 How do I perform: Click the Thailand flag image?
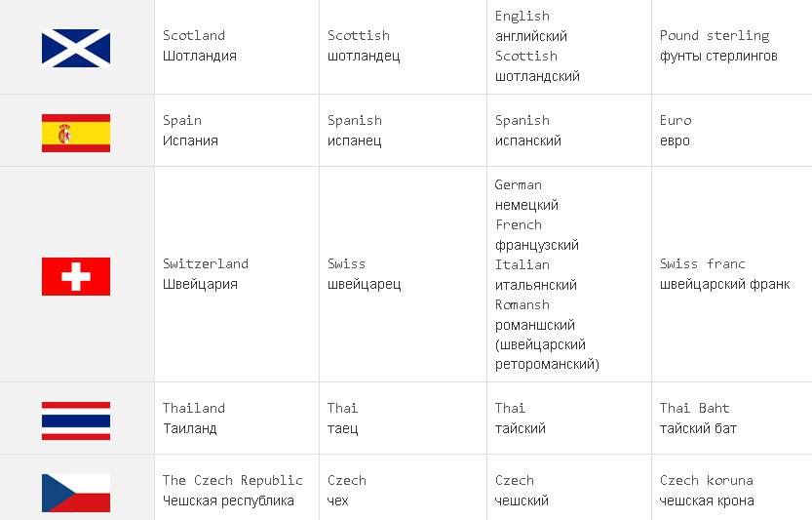76,420
